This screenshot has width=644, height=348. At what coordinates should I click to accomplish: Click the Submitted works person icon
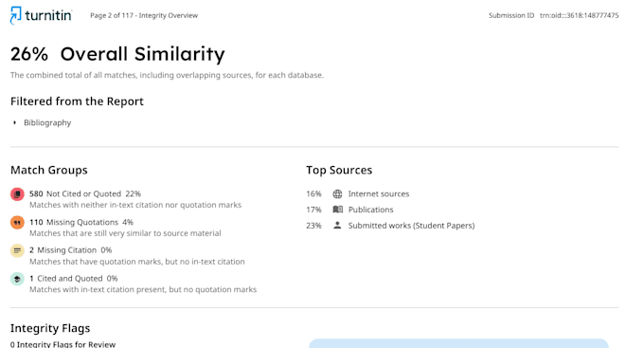pyautogui.click(x=337, y=226)
